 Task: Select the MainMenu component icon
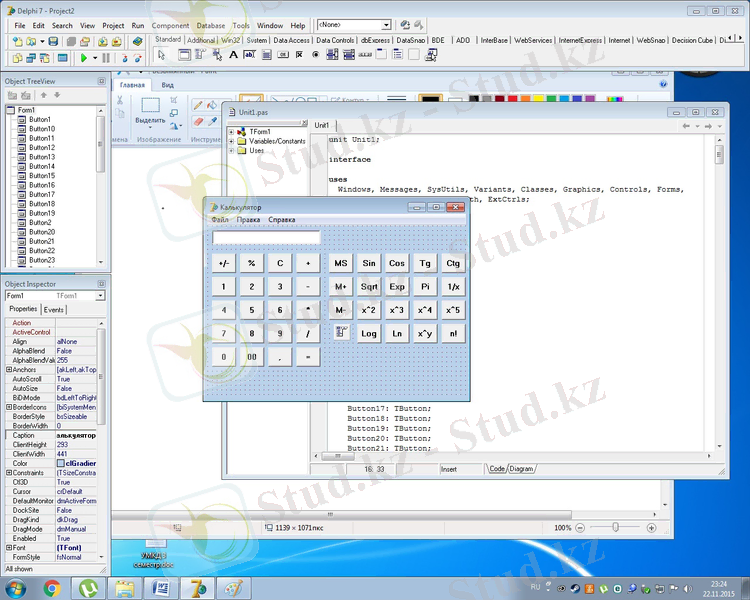coord(200,55)
